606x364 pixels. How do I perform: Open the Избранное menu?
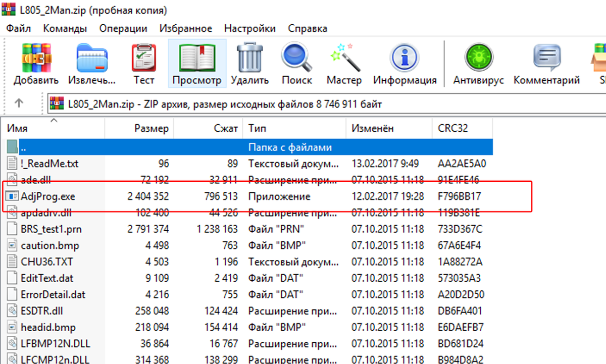(186, 28)
